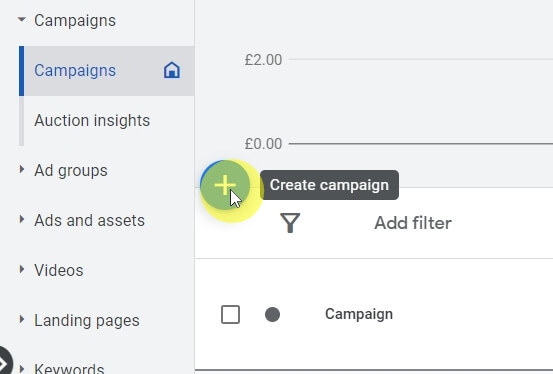Screen dimensions: 553x374
Task: Open the Landing pages menu item
Action: coord(87,320)
